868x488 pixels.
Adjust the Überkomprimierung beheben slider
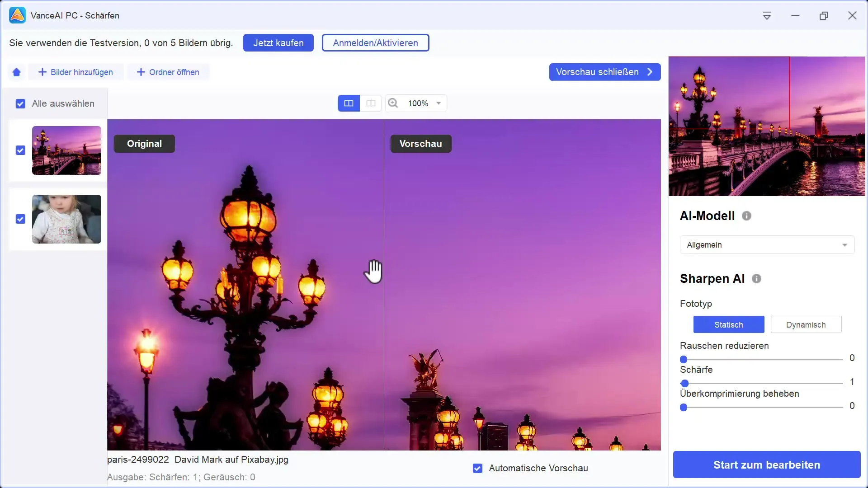762,408
